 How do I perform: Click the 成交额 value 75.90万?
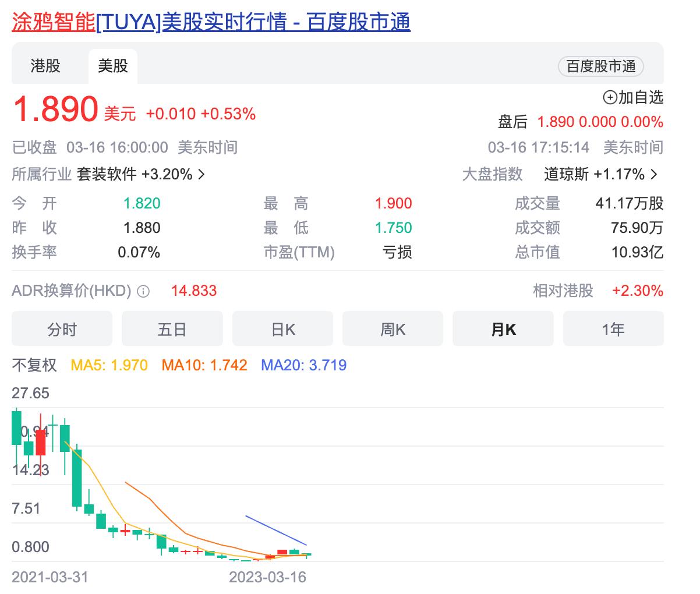[x=637, y=228]
